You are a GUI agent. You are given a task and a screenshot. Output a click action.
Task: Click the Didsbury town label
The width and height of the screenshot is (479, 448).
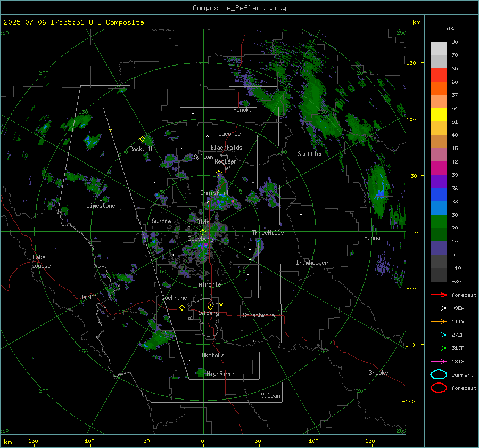tap(201, 239)
